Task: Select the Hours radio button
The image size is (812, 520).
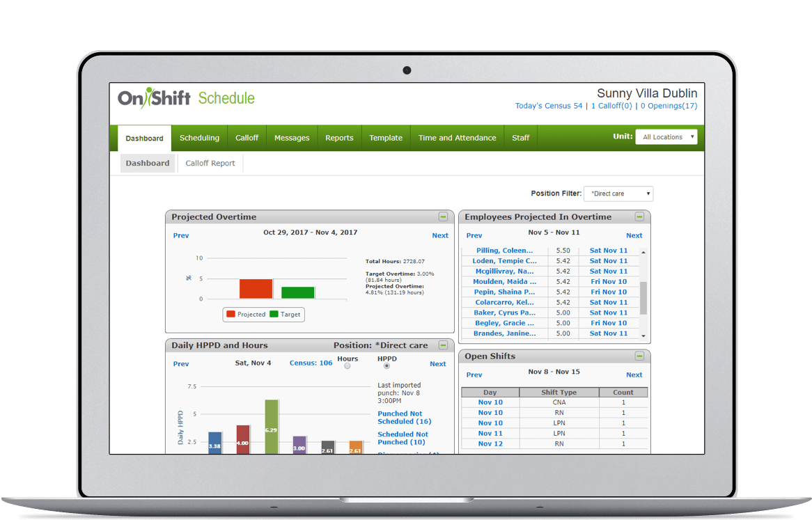Action: [348, 366]
